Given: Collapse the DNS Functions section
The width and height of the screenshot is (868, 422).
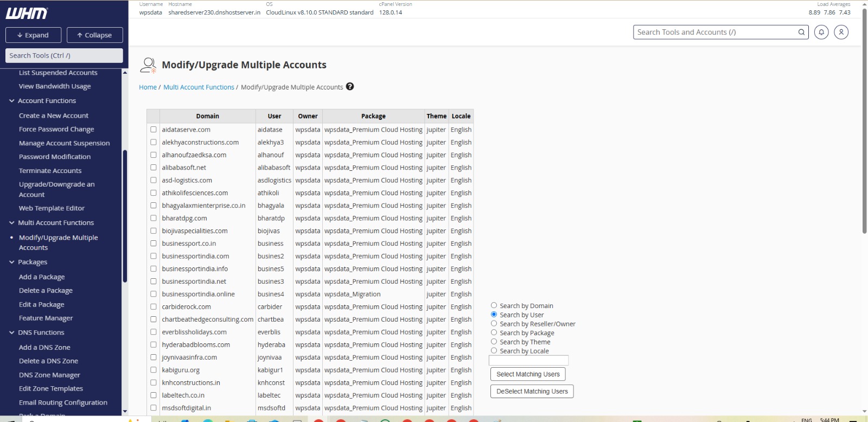Looking at the screenshot, I should 12,333.
